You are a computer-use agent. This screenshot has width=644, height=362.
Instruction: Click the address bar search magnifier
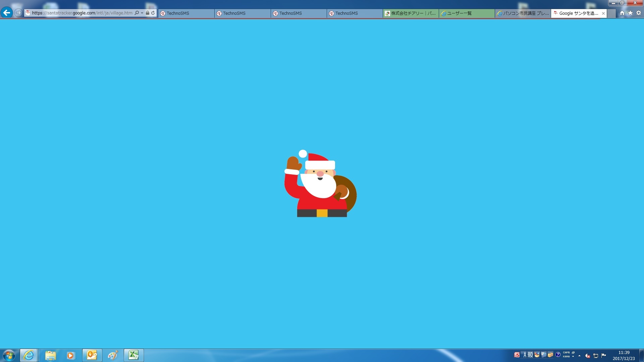(x=137, y=13)
